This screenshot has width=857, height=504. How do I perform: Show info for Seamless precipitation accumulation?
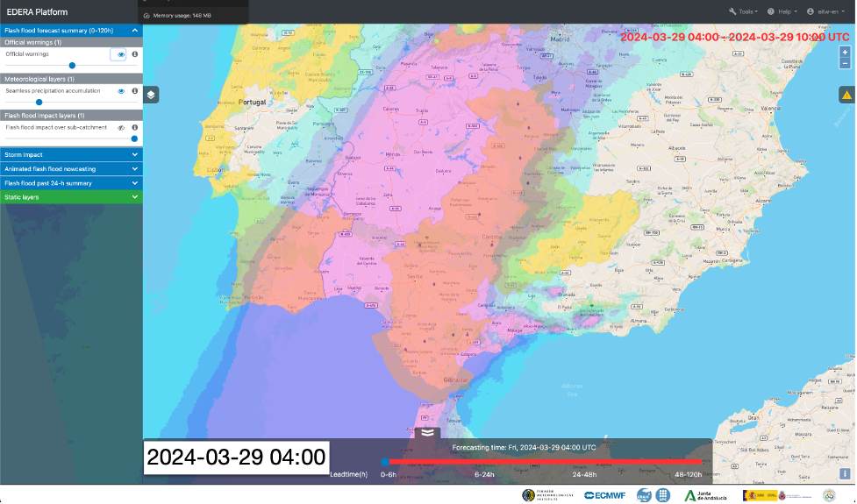click(135, 91)
